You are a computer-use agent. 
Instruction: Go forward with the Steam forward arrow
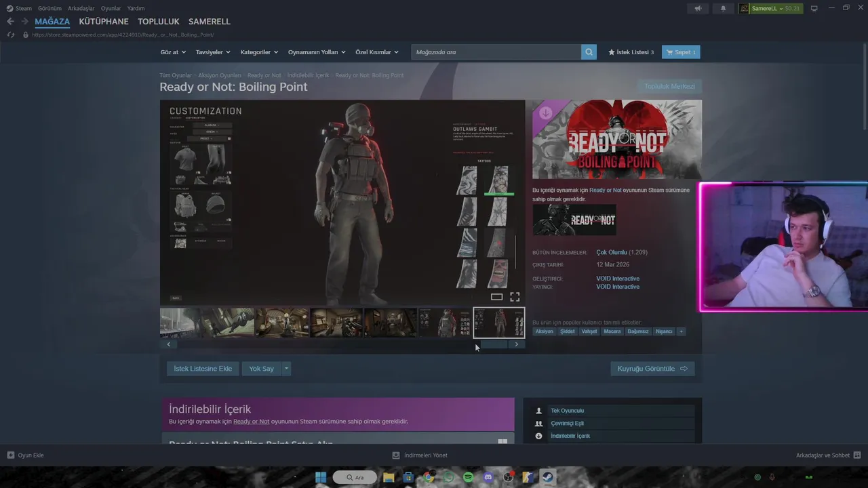tap(24, 22)
